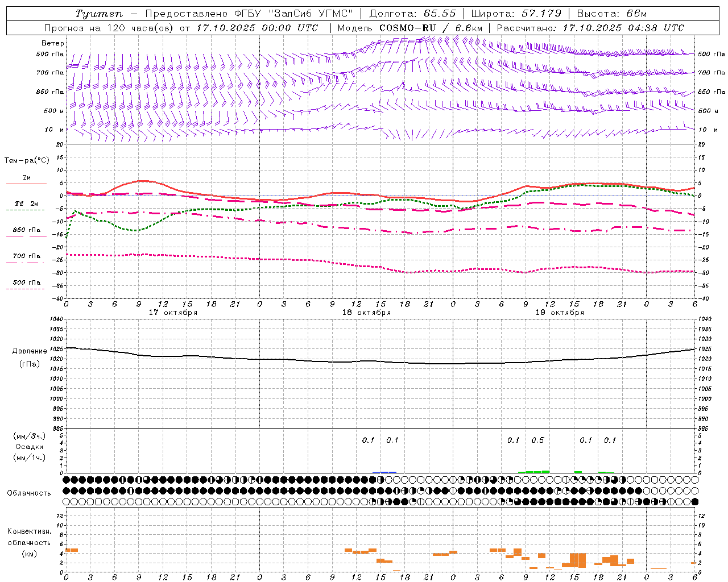The width and height of the screenshot is (728, 582).
Task: Click the "Tyumen" station title
Action: pos(99,14)
